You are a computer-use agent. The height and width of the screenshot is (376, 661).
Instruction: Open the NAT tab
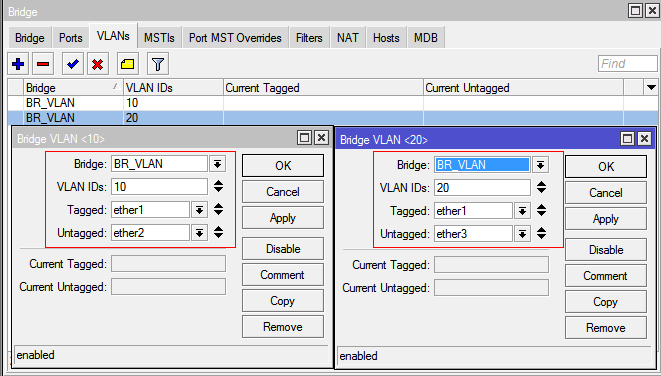tap(348, 38)
